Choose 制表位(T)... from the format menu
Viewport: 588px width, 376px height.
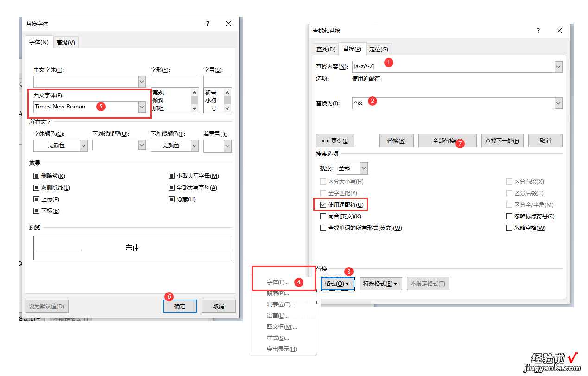281,305
